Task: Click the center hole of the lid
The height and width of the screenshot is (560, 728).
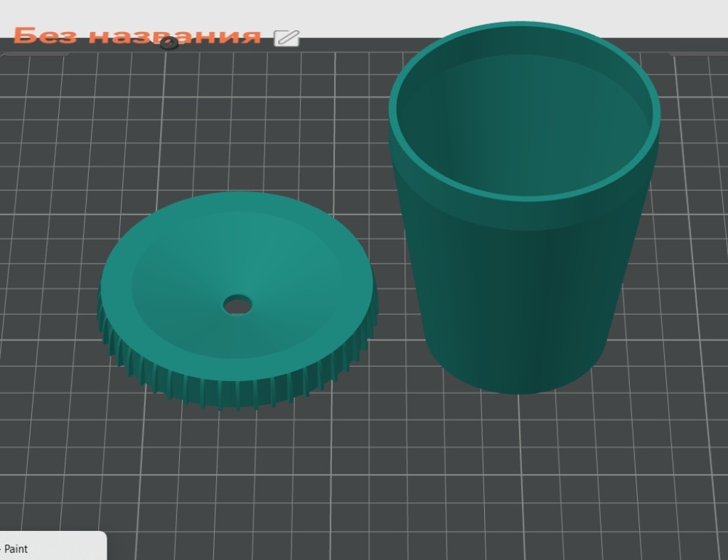Action: (237, 306)
